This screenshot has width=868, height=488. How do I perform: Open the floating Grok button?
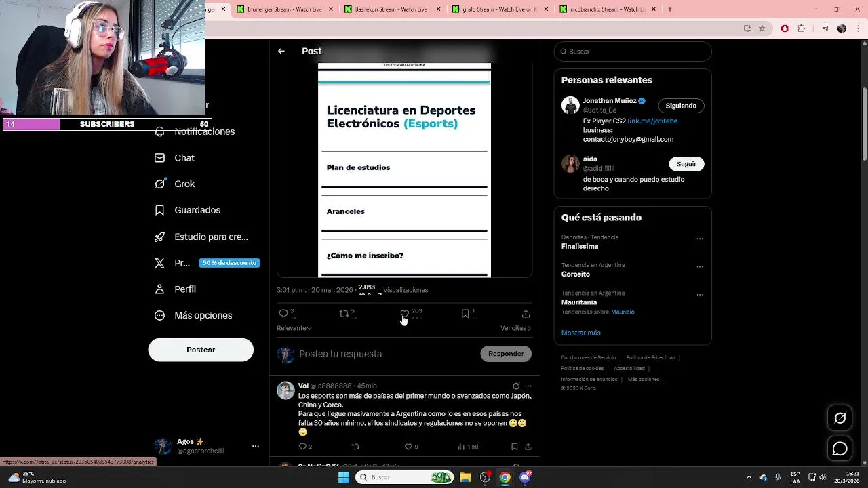(x=840, y=418)
